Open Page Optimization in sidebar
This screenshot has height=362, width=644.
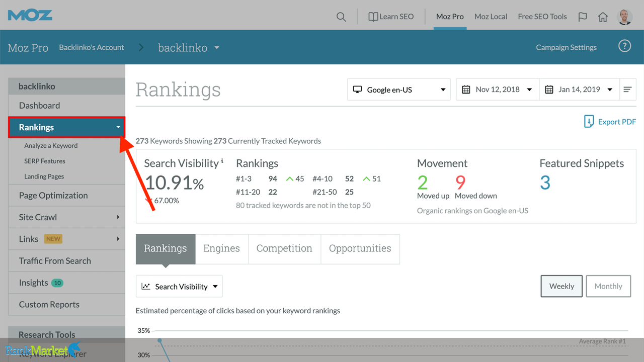tap(66, 196)
